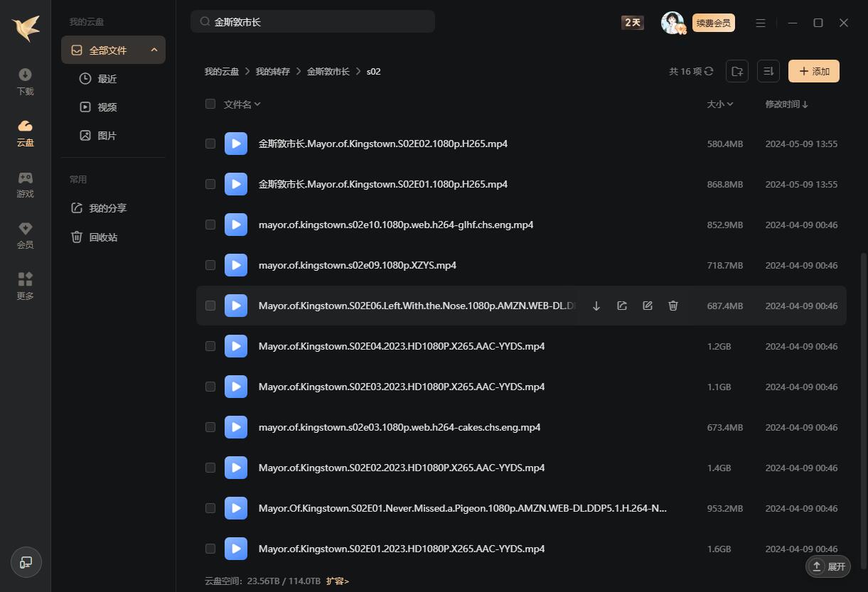Image resolution: width=868 pixels, height=592 pixels.
Task: Open the 回收站 recycle bin
Action: click(x=103, y=237)
